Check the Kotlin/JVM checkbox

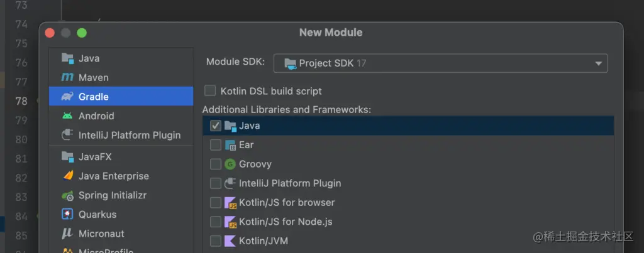216,240
